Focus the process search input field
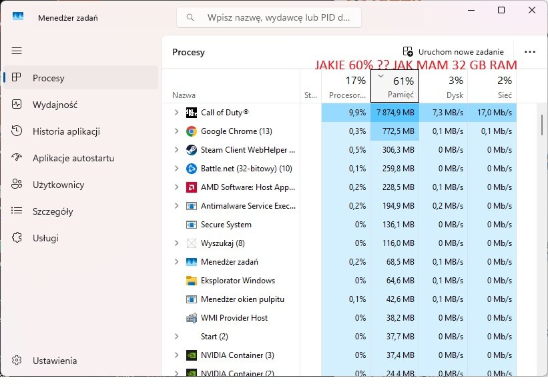548x392 pixels. click(x=269, y=17)
